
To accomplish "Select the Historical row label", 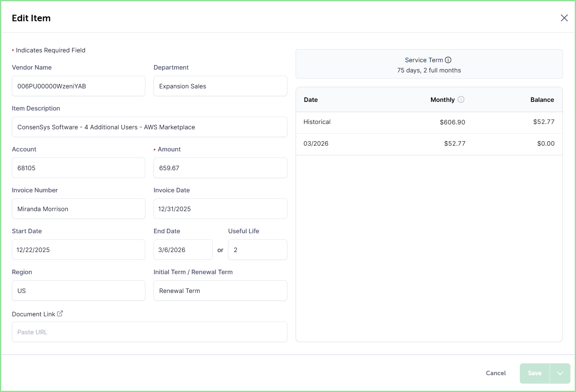I will pos(317,122).
